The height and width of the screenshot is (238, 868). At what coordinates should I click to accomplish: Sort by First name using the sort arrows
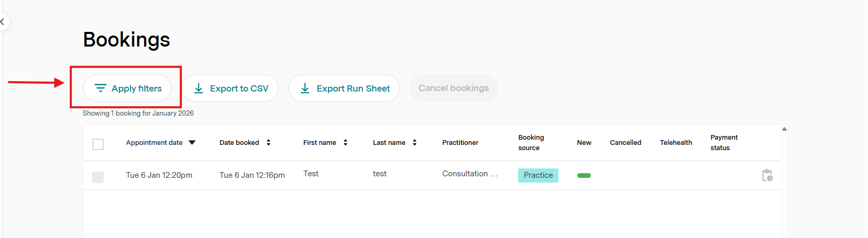[345, 142]
